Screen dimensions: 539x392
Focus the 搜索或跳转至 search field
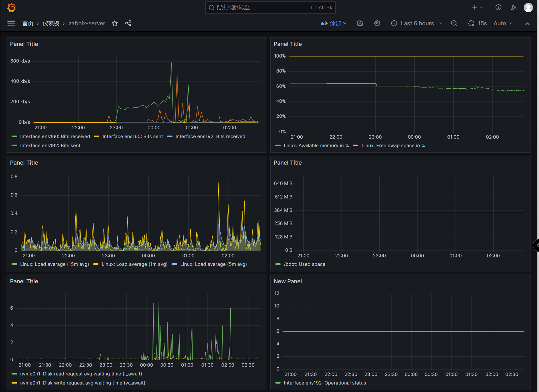(x=270, y=7)
